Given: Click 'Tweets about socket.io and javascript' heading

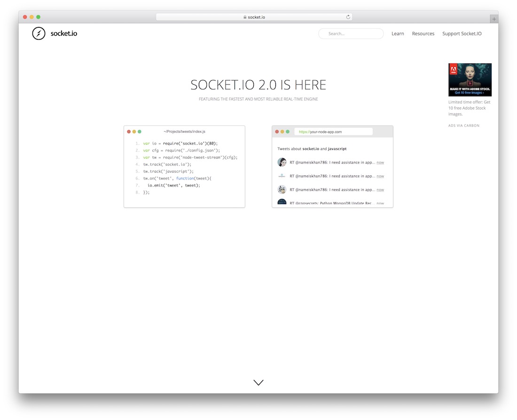Looking at the screenshot, I should [x=312, y=148].
